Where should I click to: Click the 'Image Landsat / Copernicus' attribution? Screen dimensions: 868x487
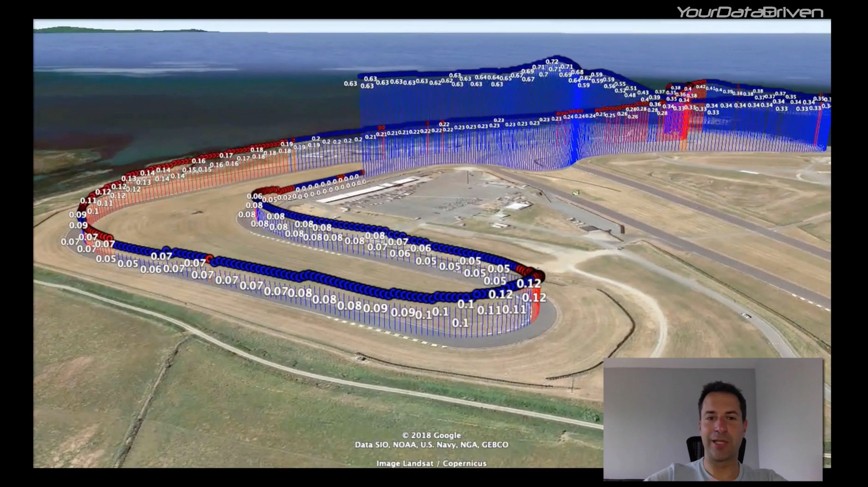point(431,463)
